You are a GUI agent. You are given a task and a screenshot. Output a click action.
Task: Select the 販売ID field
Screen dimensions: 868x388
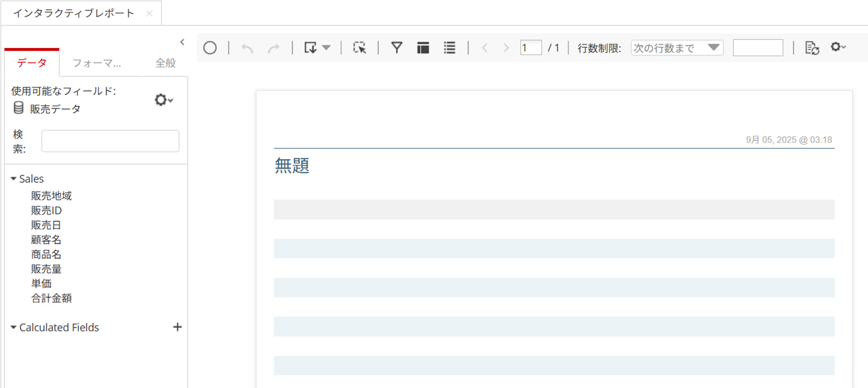pyautogui.click(x=46, y=211)
